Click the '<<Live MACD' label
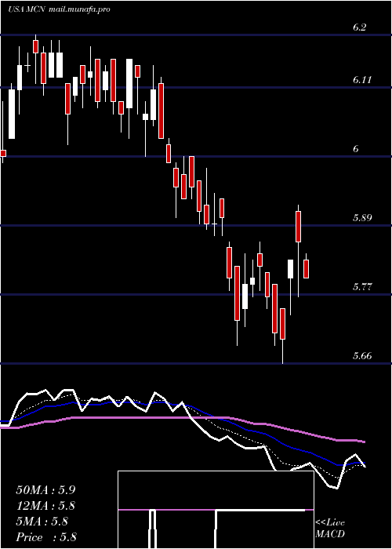 click(x=330, y=529)
